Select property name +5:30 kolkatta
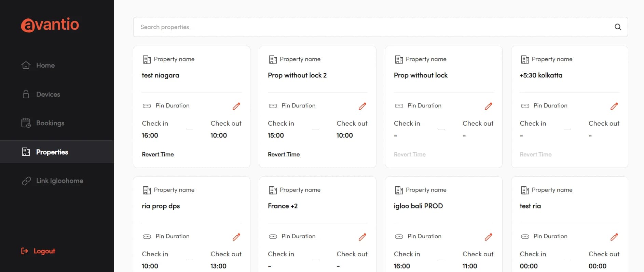644x272 pixels. 541,75
